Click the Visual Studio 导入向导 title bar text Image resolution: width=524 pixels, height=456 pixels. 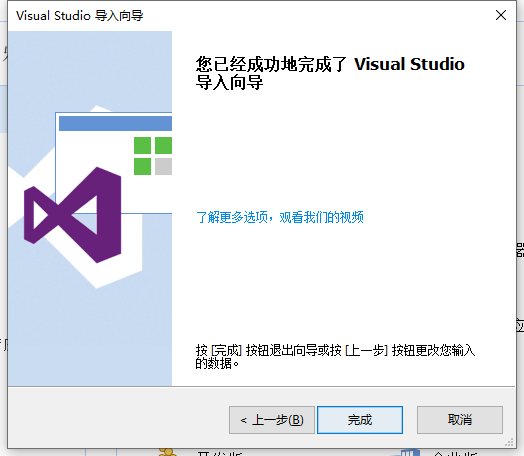point(80,15)
